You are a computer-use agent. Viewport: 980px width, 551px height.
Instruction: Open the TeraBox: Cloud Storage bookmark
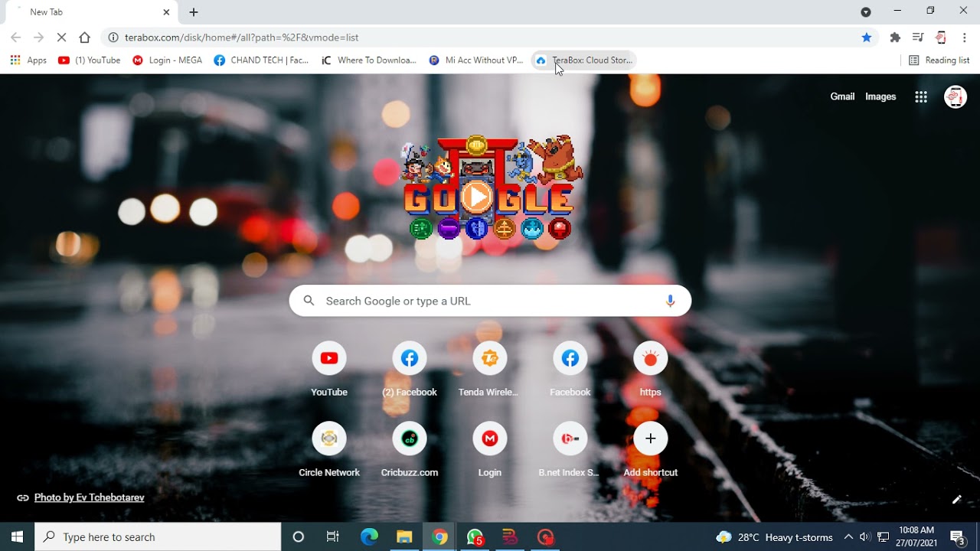(x=584, y=60)
